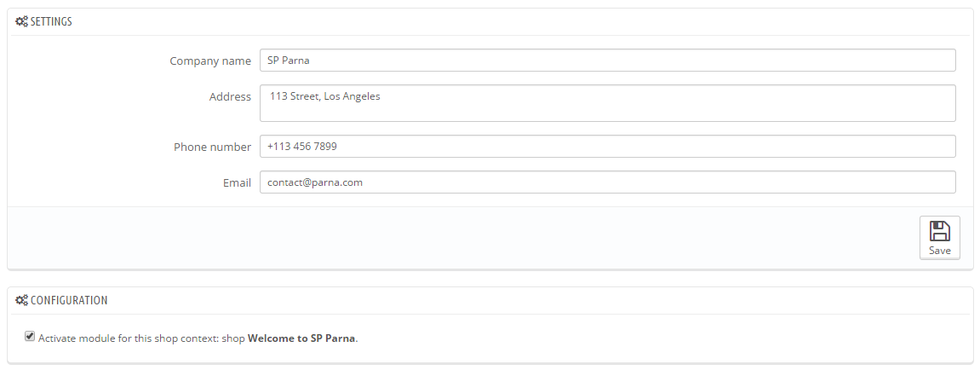Focus the Company name input field
This screenshot has height=370, width=980.
608,61
